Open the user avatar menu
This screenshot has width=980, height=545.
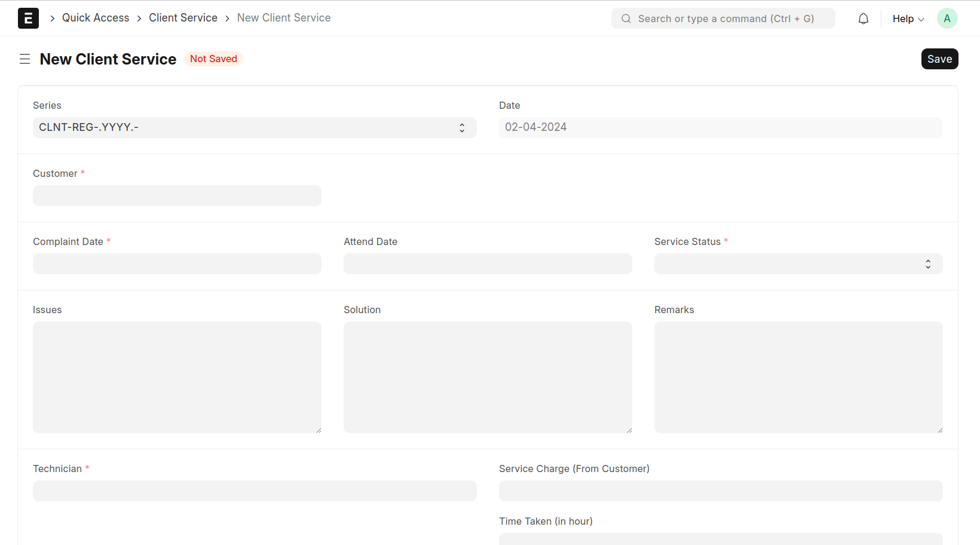[x=947, y=19]
